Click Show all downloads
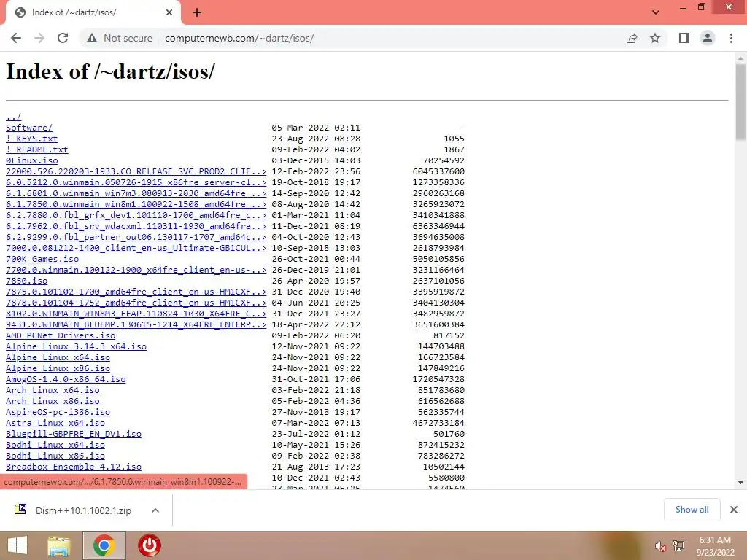The image size is (747, 560). pyautogui.click(x=692, y=510)
